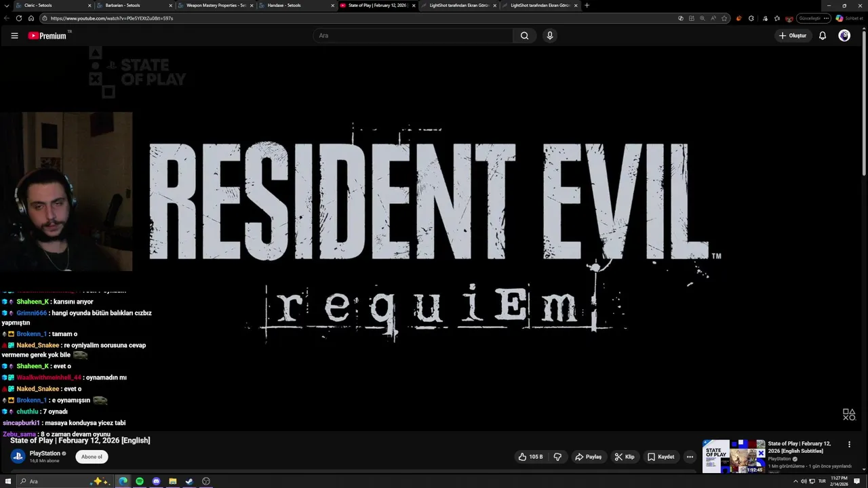Open Steam from the taskbar
This screenshot has width=868, height=488.
[x=189, y=481]
